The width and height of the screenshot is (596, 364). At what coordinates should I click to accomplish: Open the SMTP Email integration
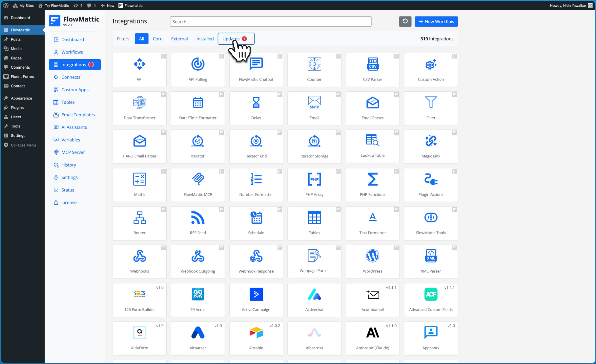(x=314, y=108)
